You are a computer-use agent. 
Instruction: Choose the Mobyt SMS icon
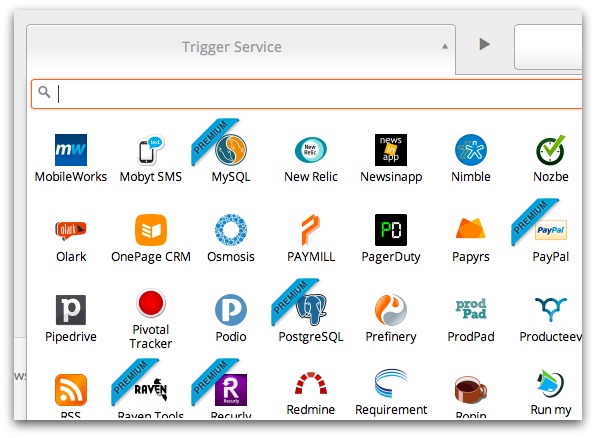point(151,150)
